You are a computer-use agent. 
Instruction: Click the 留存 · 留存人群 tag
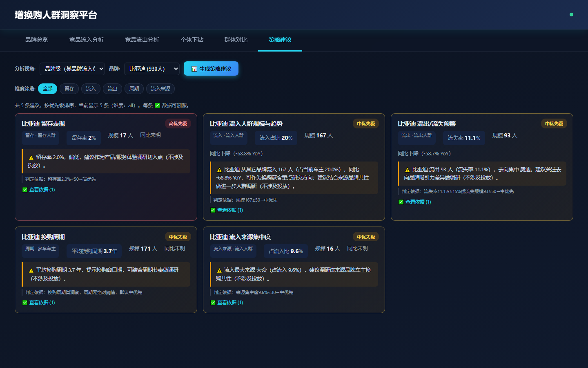point(40,137)
